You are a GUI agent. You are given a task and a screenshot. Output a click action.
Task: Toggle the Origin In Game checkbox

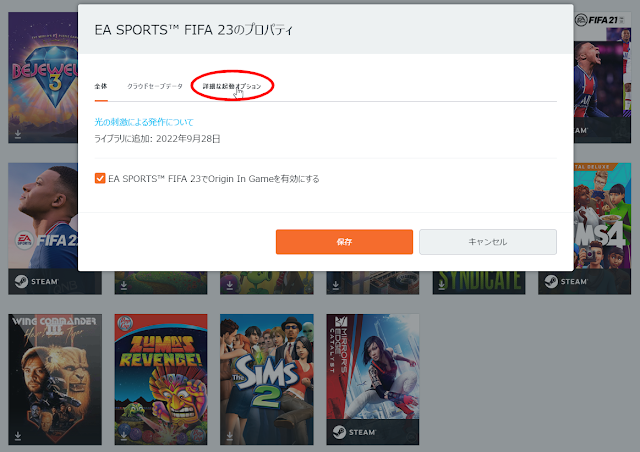pyautogui.click(x=100, y=178)
